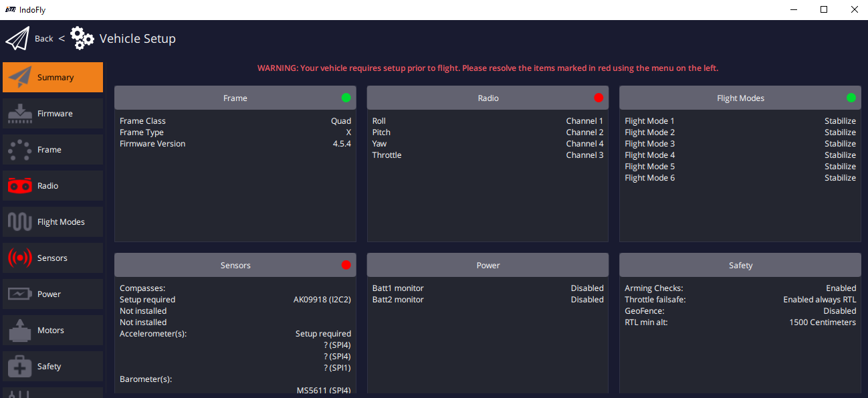Click the green status dot on Frame panel
This screenshot has width=868, height=398.
[x=346, y=97]
